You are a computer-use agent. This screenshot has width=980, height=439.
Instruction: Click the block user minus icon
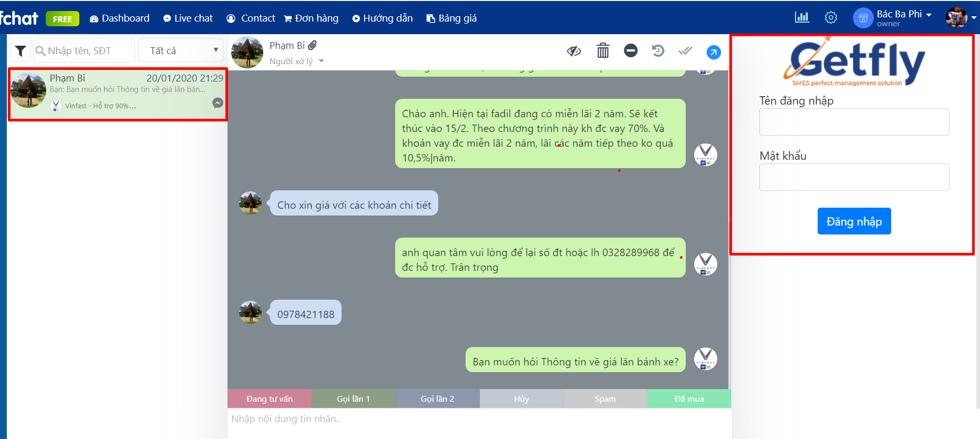tap(631, 50)
